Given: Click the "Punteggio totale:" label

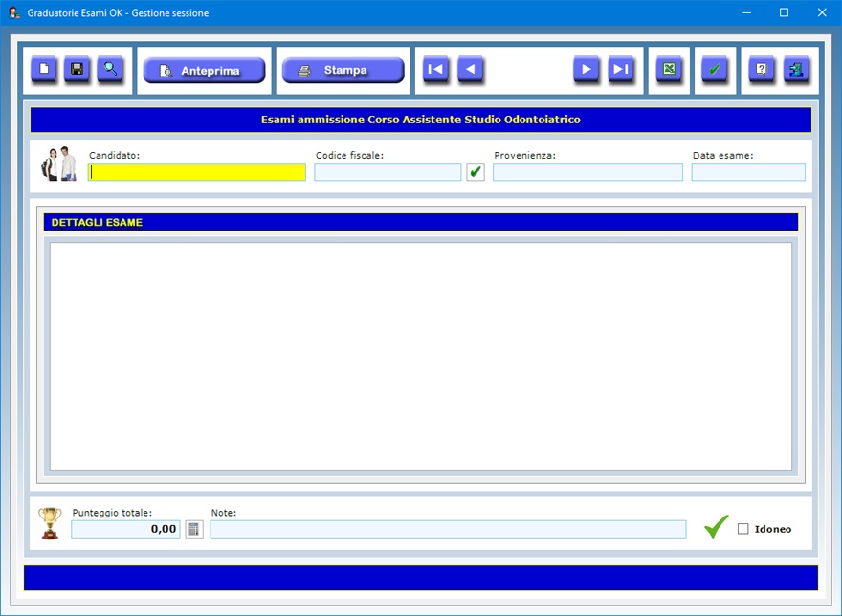Looking at the screenshot, I should (x=112, y=513).
